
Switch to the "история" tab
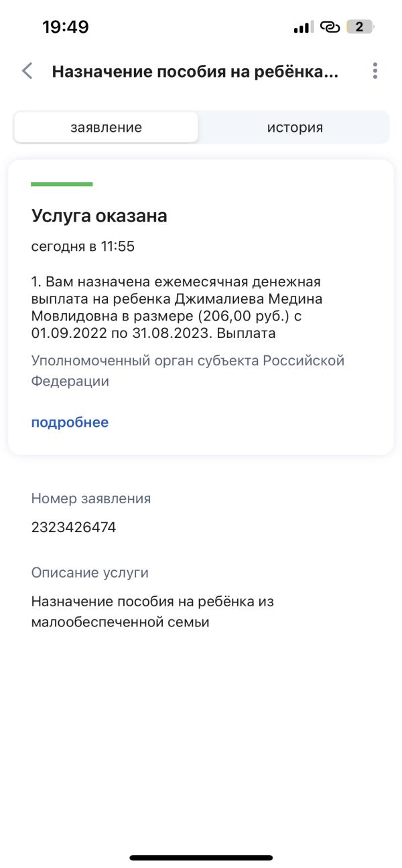tap(295, 127)
